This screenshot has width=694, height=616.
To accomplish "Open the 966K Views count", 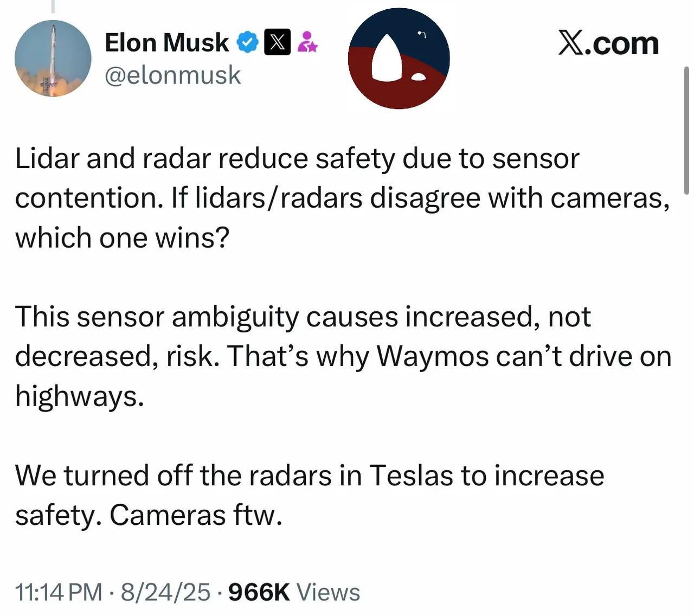I will pos(294,592).
